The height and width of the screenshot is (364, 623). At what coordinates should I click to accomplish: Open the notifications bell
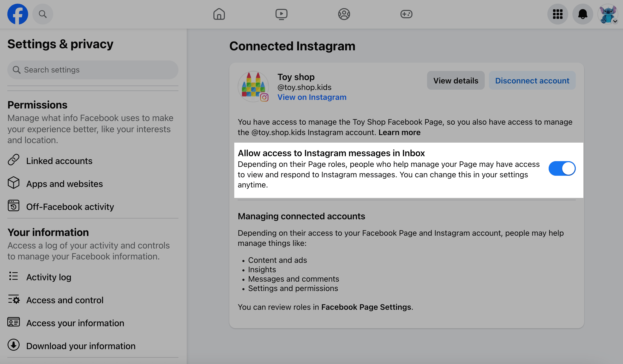coord(583,14)
